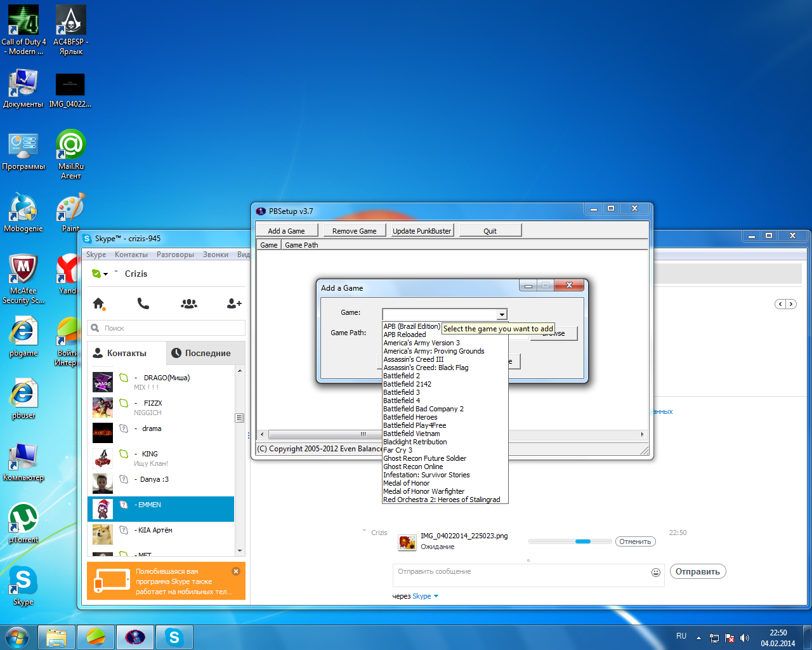This screenshot has width=812, height=650.
Task: Choose APB Reloaded from game list
Action: [x=445, y=335]
